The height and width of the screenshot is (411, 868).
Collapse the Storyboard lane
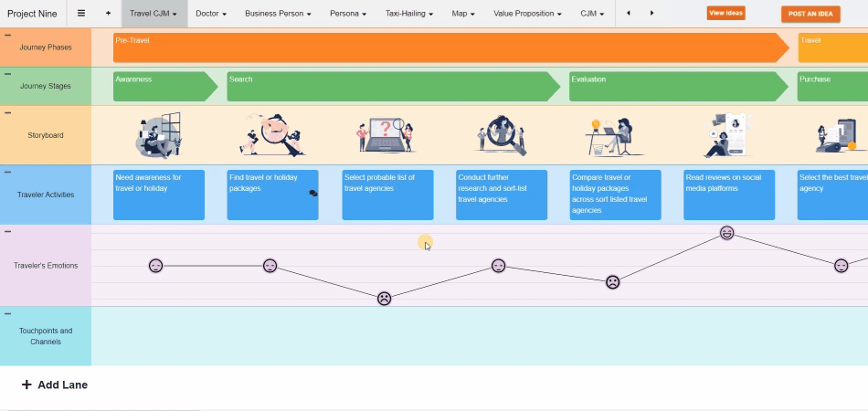pos(8,113)
